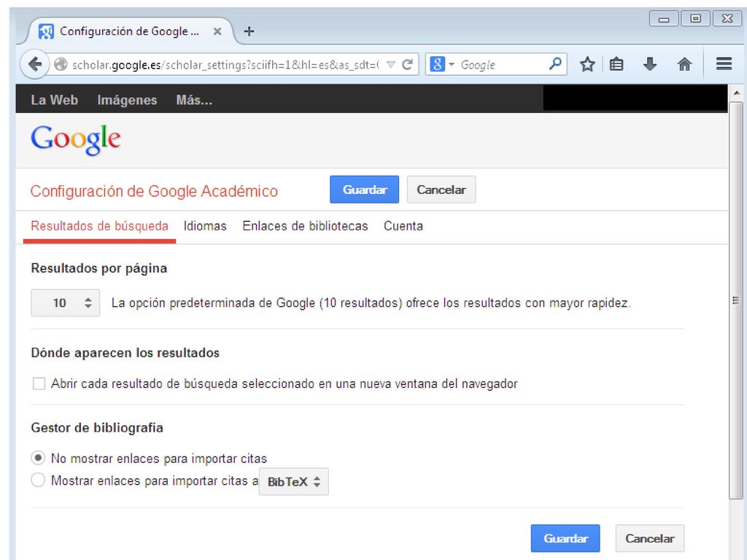
Task: Click the bottom Cancelar button
Action: (x=650, y=539)
